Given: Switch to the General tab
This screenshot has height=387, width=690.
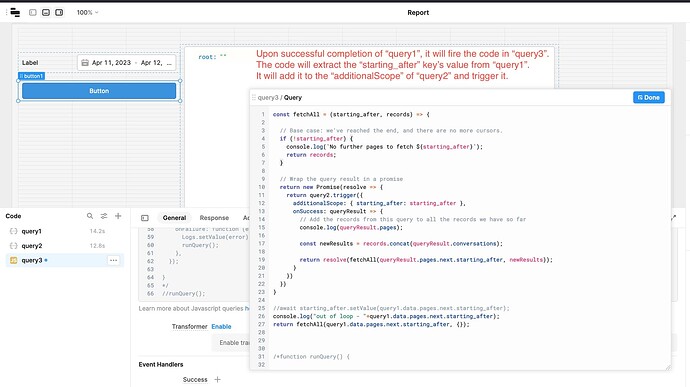Looking at the screenshot, I should 174,218.
